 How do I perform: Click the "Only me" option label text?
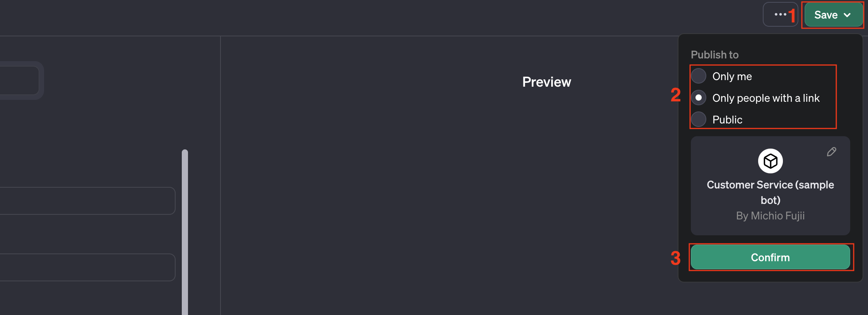click(732, 77)
